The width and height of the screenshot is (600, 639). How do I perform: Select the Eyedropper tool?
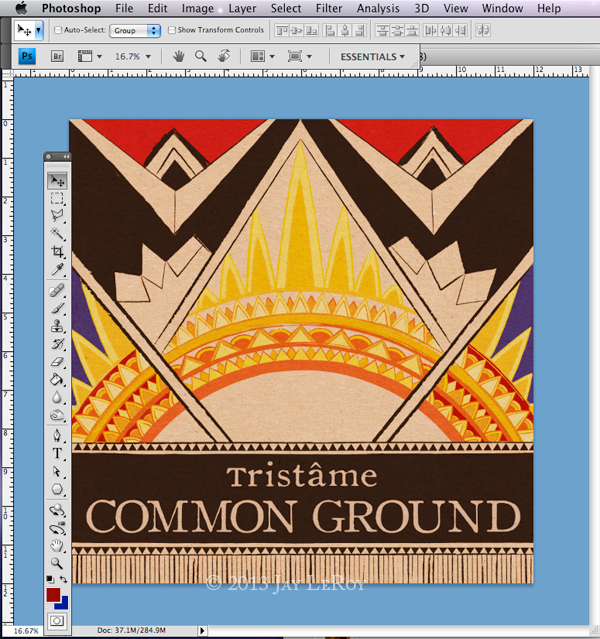click(57, 269)
